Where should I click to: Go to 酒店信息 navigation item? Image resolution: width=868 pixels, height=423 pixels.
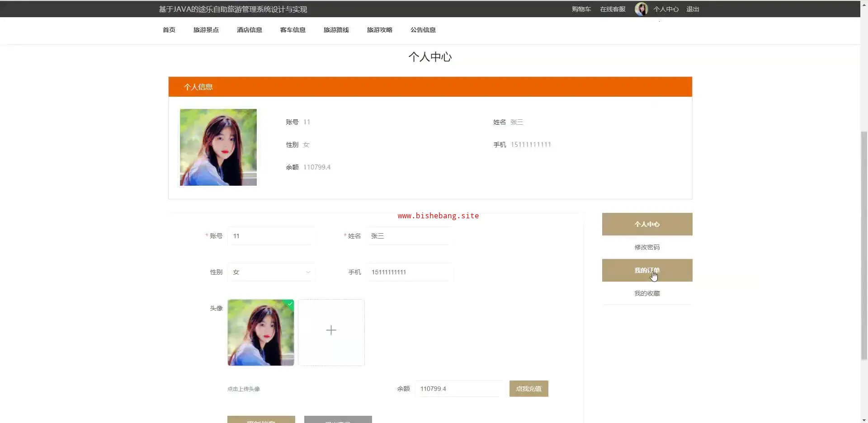pos(249,30)
